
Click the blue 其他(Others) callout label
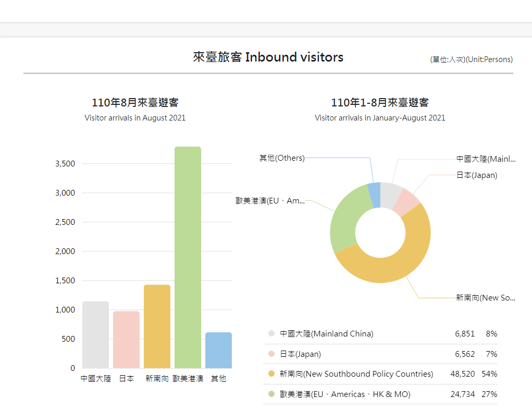[x=281, y=158]
